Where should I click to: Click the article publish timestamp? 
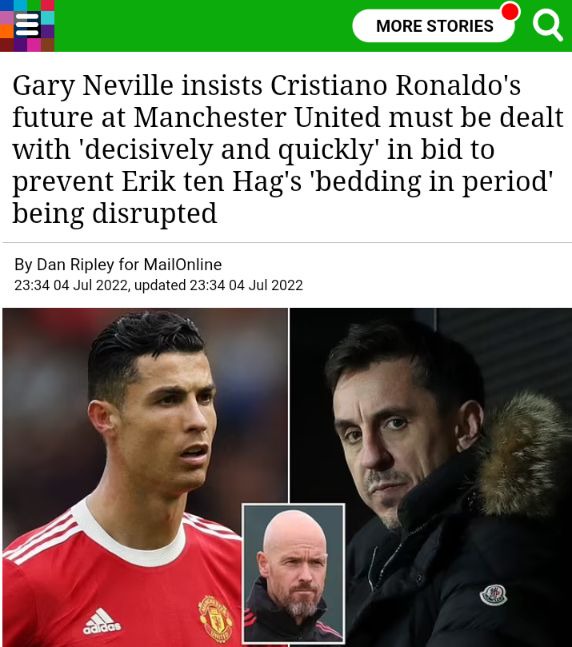click(71, 285)
